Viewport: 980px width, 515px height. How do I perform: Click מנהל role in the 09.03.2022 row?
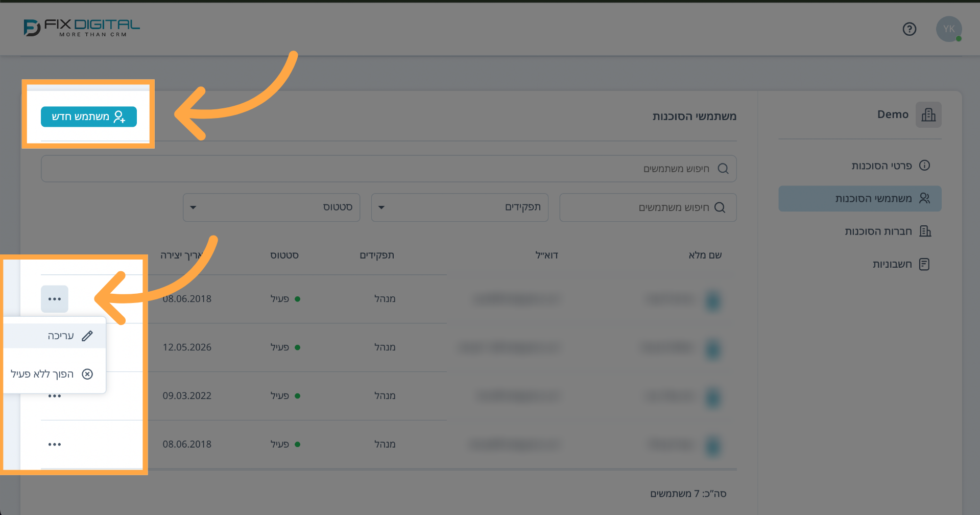coord(385,396)
